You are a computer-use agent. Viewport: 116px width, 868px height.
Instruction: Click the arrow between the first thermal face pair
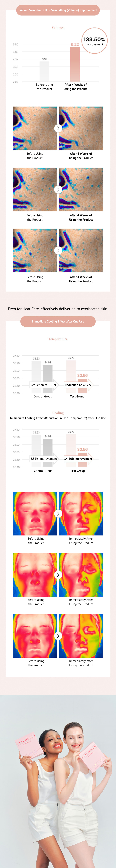pyautogui.click(x=58, y=513)
